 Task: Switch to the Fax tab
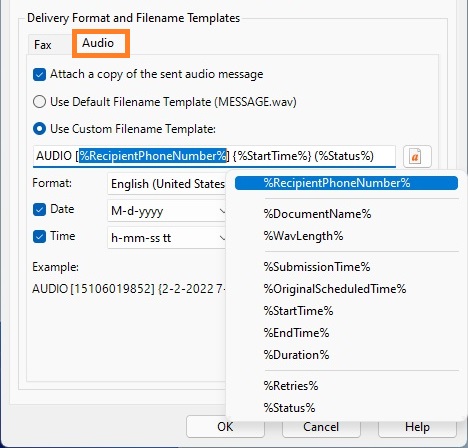43,45
